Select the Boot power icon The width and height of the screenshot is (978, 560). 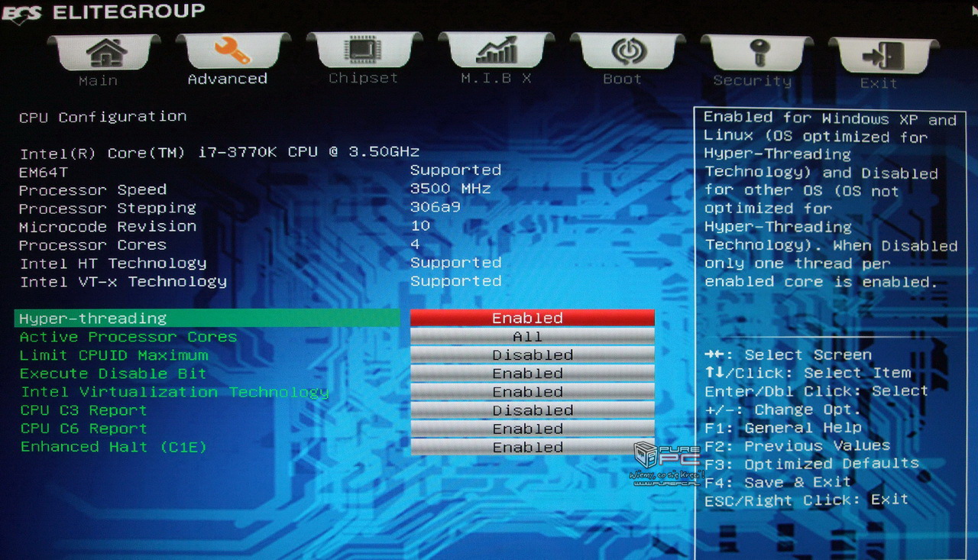pos(628,52)
